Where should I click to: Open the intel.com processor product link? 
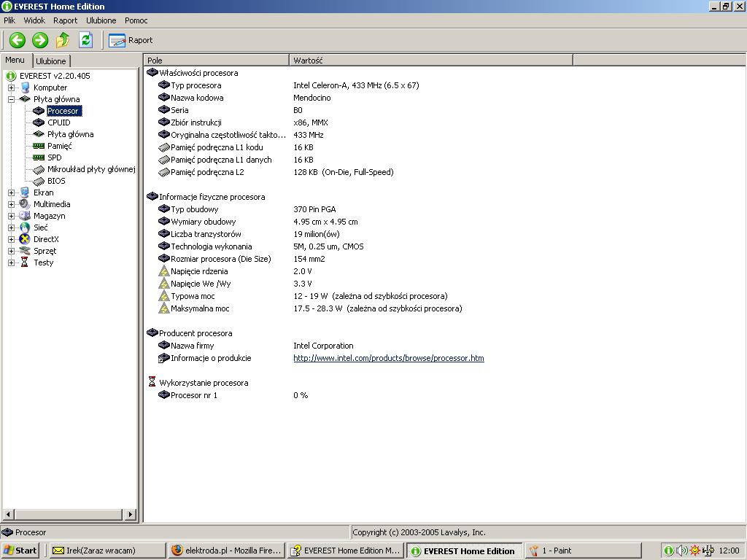[x=389, y=358]
